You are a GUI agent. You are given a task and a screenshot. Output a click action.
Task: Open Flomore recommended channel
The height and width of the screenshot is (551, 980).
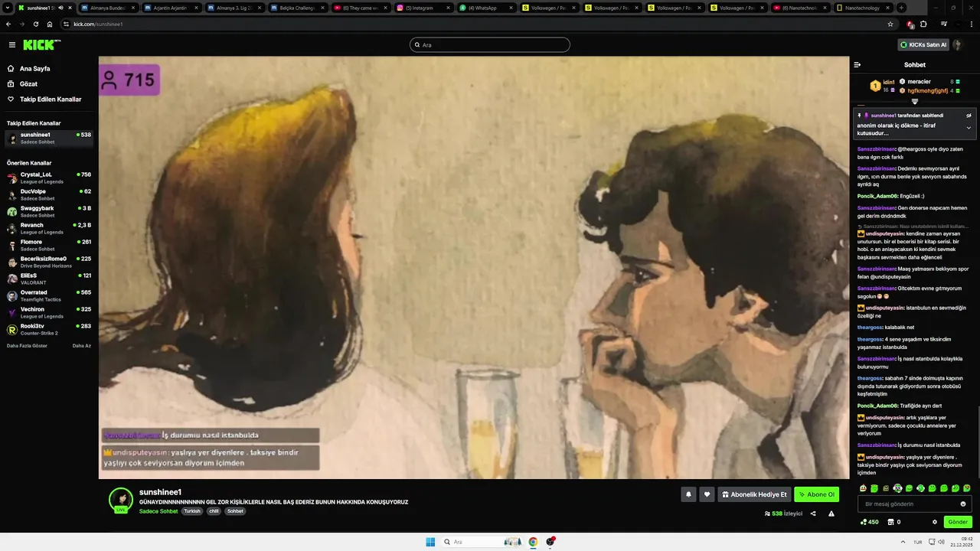click(49, 245)
